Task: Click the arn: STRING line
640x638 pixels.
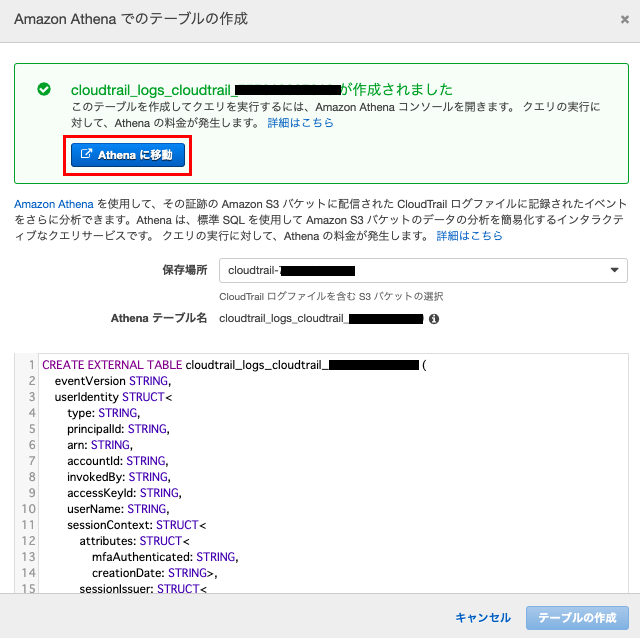Action: [100, 445]
